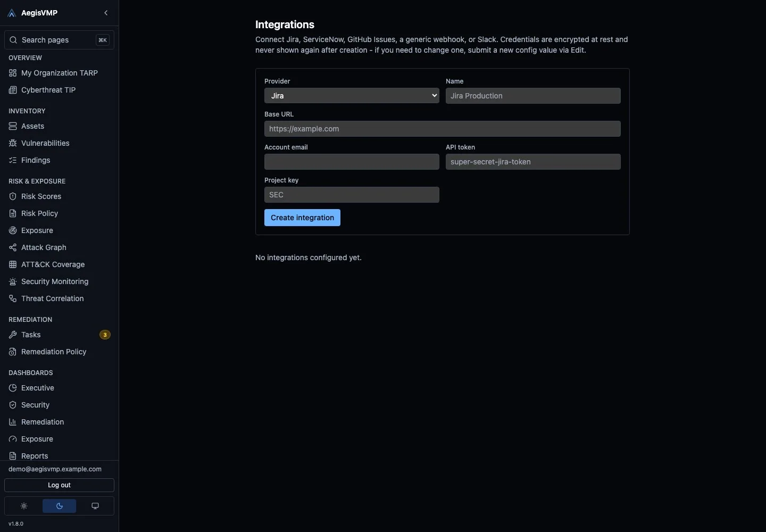Image resolution: width=766 pixels, height=532 pixels.
Task: Go to Assets page
Action: coord(59,126)
